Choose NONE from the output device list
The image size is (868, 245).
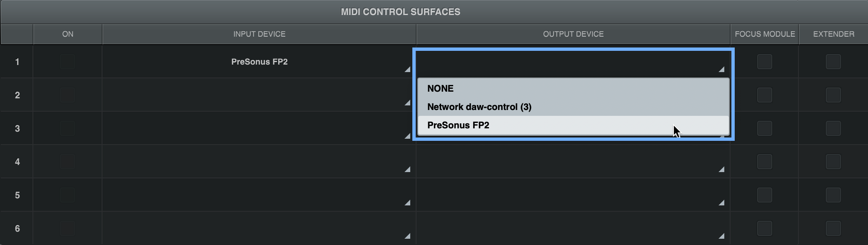tap(441, 88)
